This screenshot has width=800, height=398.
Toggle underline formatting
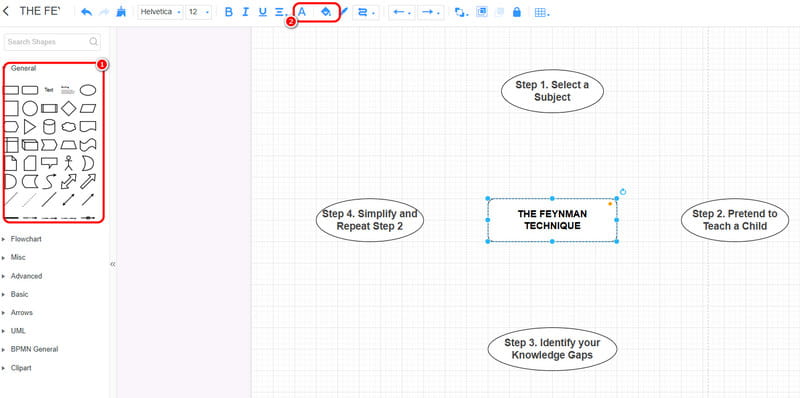[x=263, y=12]
